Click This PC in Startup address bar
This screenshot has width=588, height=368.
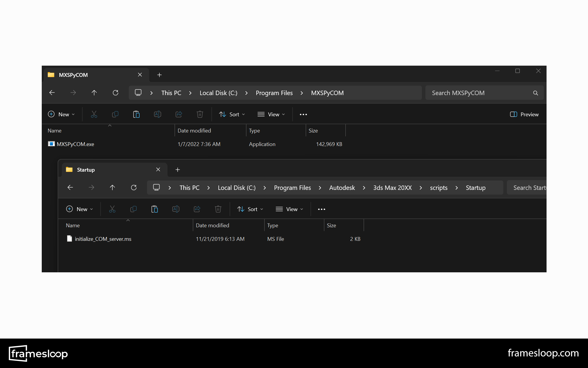click(x=190, y=188)
